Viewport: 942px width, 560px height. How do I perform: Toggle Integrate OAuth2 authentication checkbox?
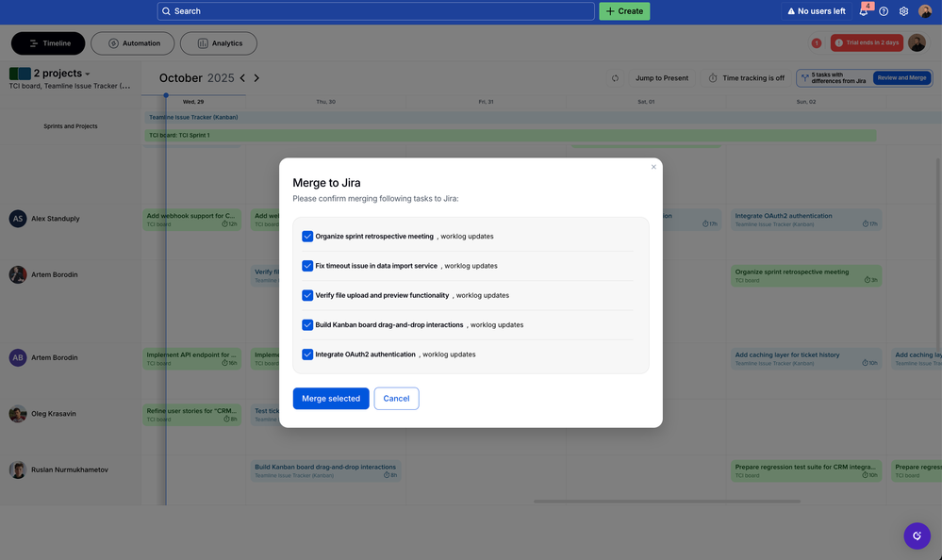point(307,354)
